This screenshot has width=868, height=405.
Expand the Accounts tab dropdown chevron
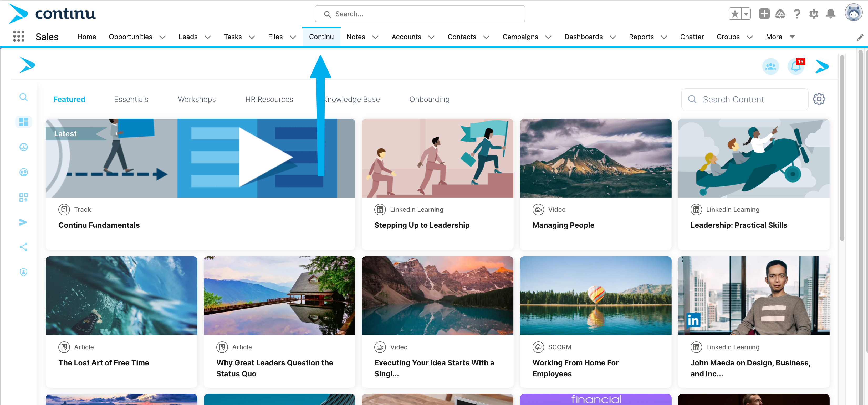click(x=431, y=37)
